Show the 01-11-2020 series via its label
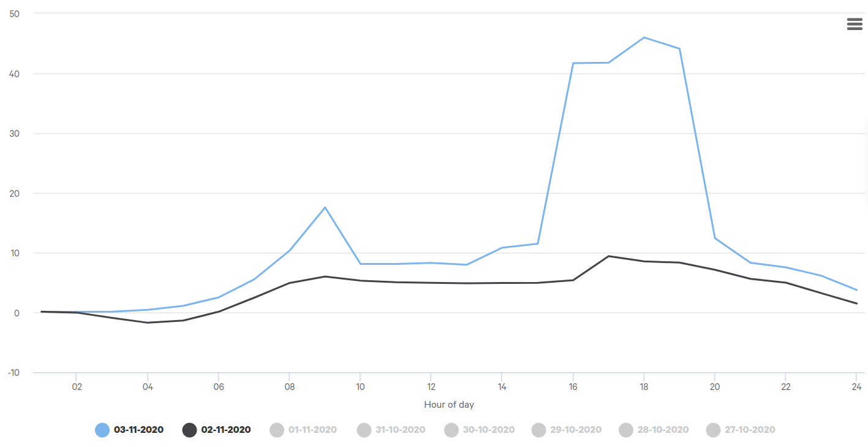The width and height of the screenshot is (868, 447). (x=312, y=430)
